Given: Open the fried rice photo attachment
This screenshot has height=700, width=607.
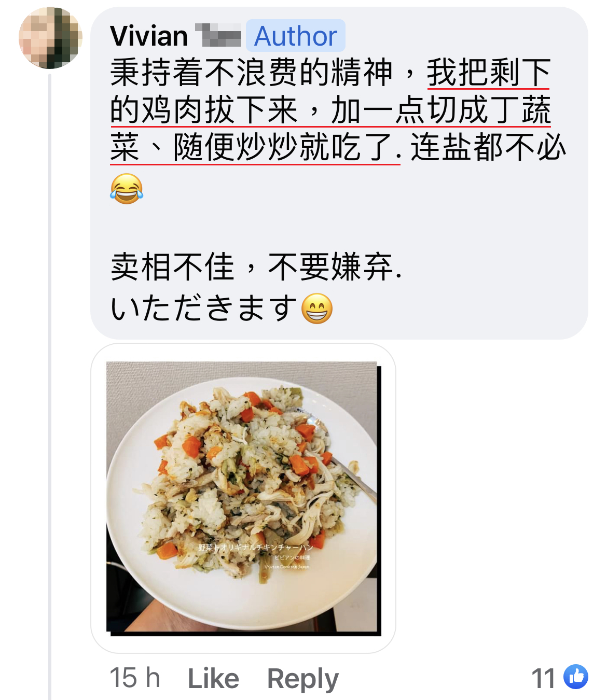Looking at the screenshot, I should click(x=243, y=498).
